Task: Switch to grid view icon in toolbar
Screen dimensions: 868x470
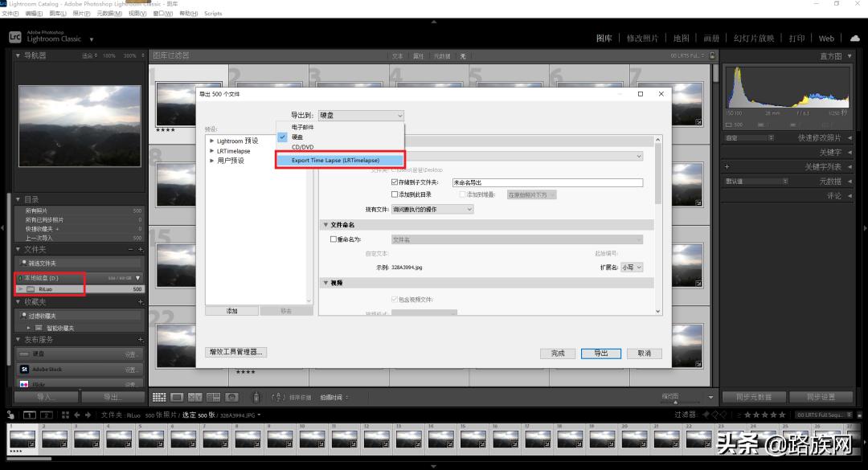Action: coord(159,397)
